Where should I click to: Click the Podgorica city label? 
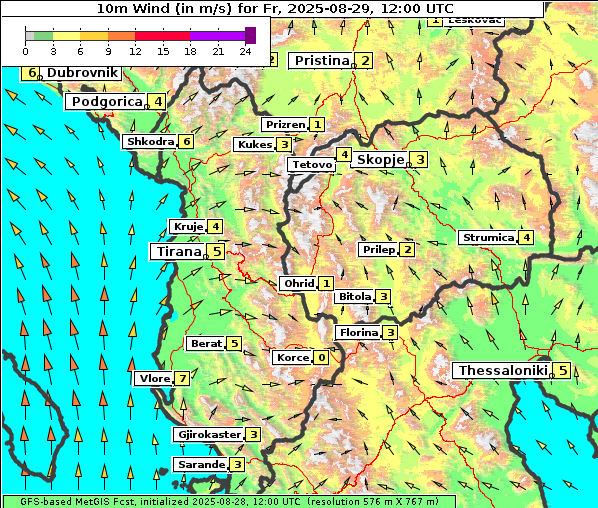(x=106, y=102)
